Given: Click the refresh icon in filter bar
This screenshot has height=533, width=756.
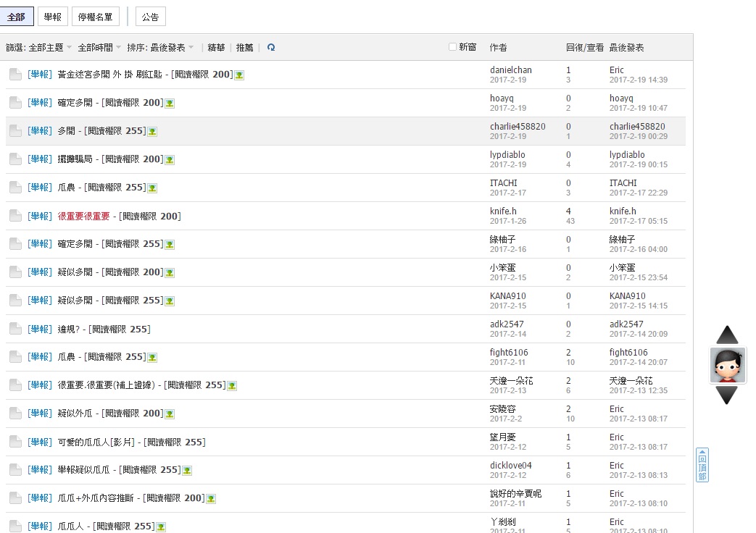Looking at the screenshot, I should (271, 47).
